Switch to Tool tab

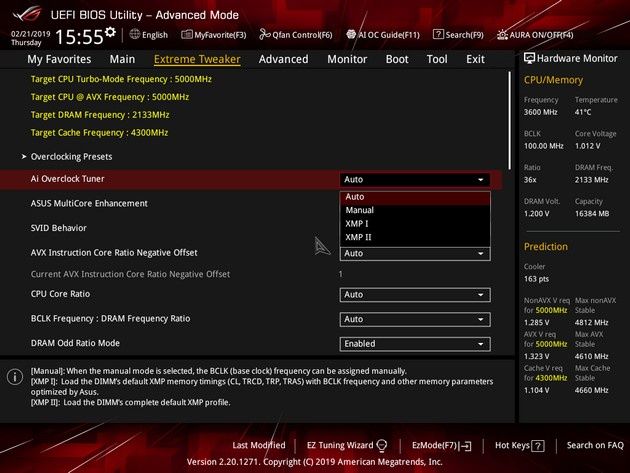tap(437, 59)
